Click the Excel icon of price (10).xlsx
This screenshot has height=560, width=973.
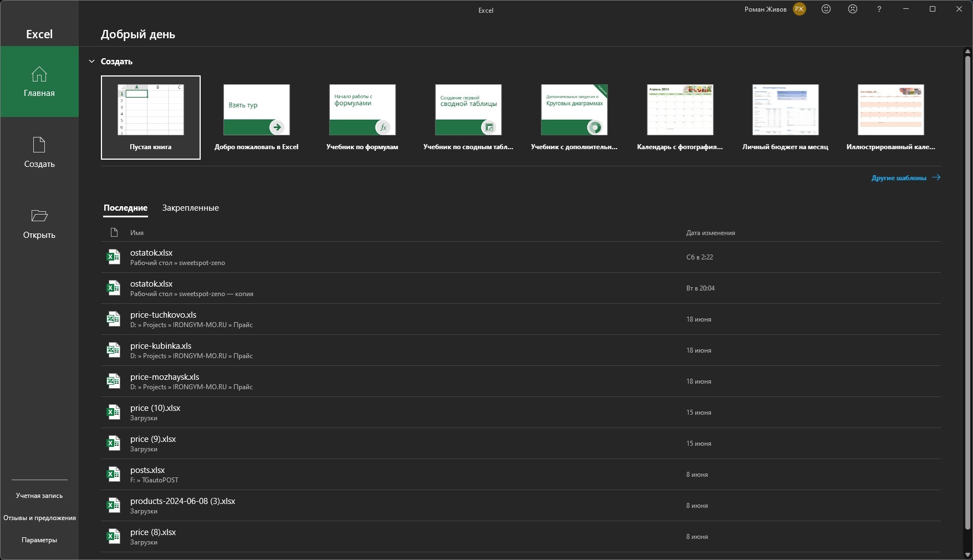click(x=114, y=413)
